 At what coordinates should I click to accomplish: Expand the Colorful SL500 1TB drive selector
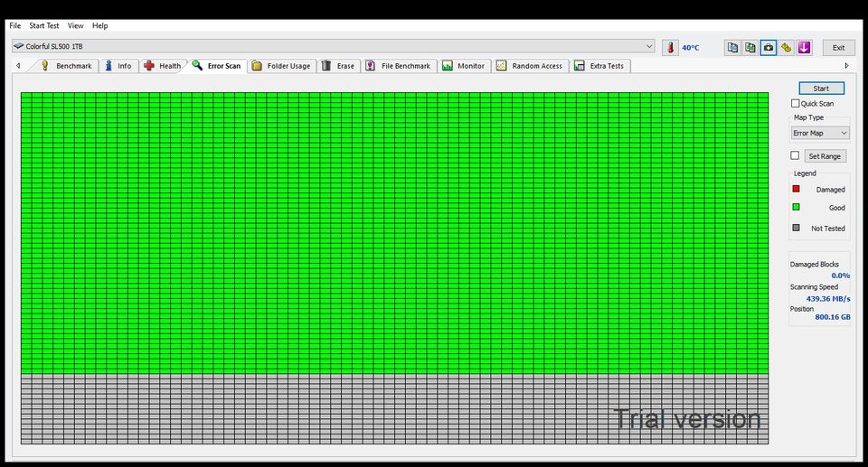click(334, 46)
